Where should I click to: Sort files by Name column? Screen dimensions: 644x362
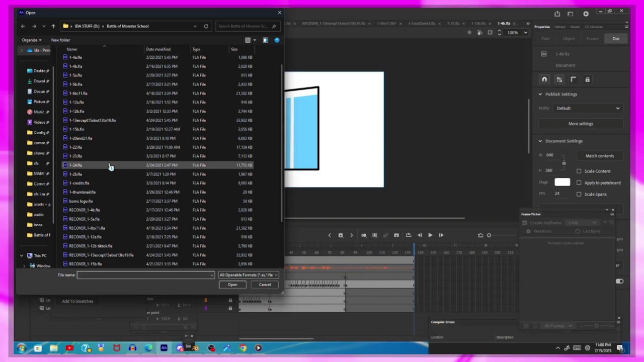coord(72,49)
